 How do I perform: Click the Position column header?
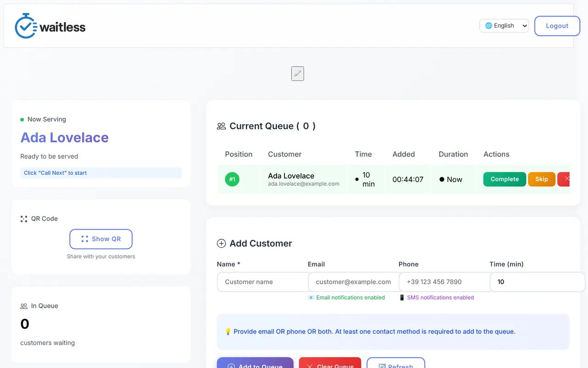(239, 154)
